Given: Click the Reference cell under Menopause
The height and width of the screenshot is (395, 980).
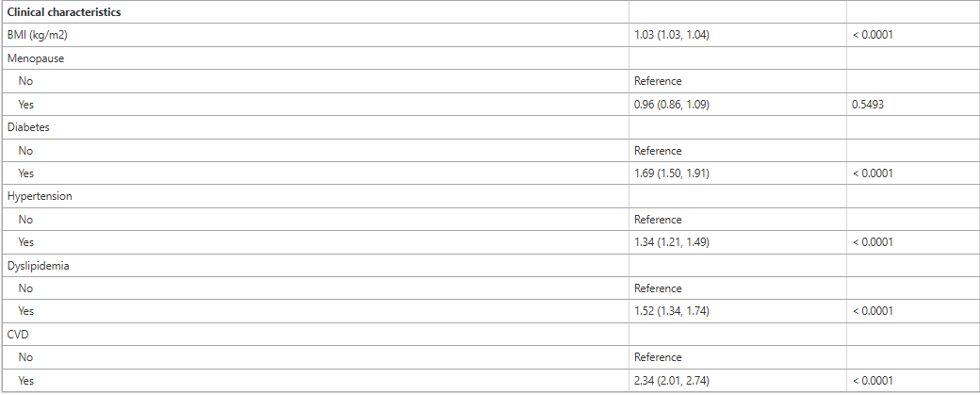Looking at the screenshot, I should (658, 81).
